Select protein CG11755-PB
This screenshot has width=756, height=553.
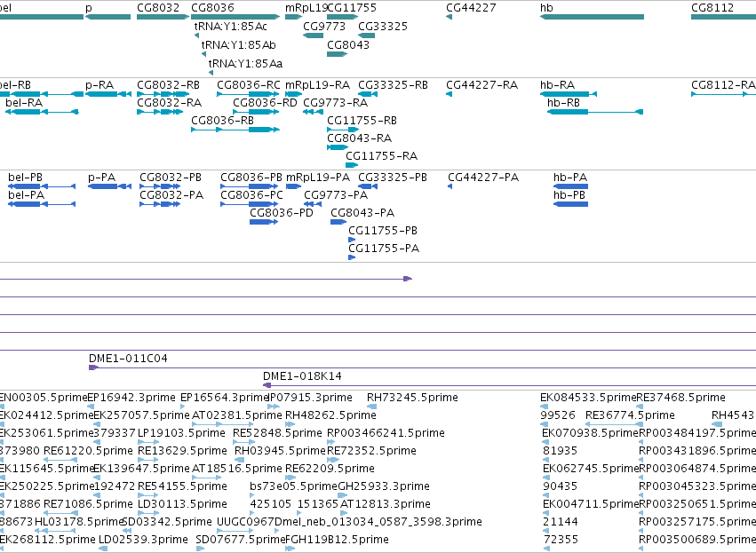tap(352, 240)
